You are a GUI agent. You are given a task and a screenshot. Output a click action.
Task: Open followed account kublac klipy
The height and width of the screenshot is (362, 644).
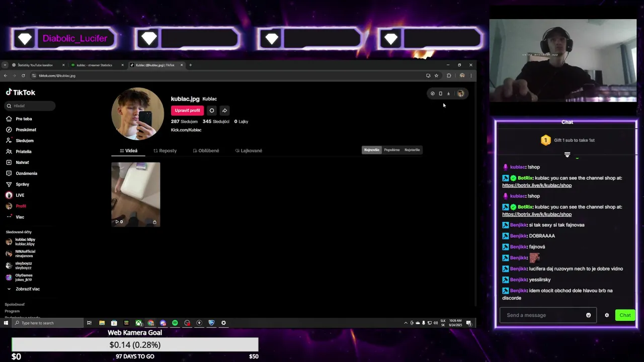pos(21,242)
